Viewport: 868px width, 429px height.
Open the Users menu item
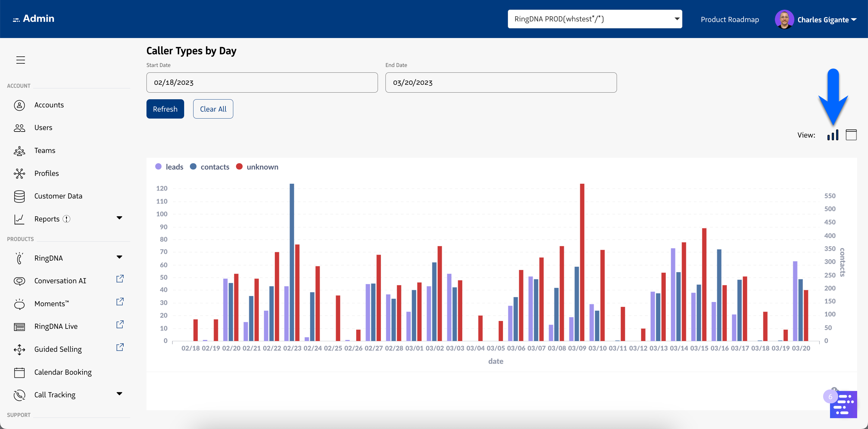pos(43,128)
